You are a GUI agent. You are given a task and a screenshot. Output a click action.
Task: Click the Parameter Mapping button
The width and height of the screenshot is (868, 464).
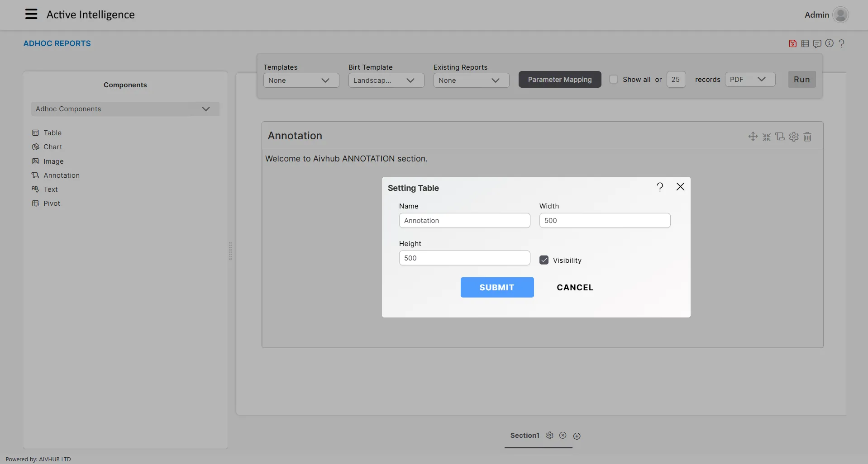559,80
